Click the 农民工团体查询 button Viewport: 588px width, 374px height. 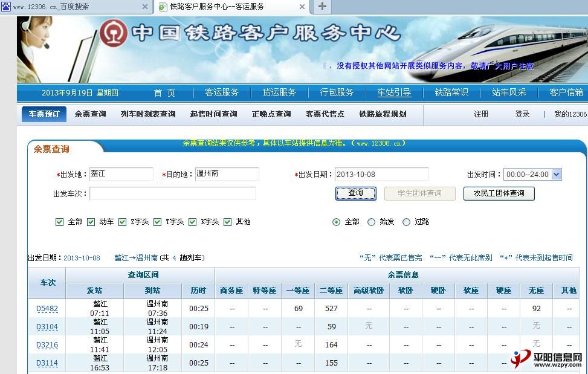tap(499, 193)
